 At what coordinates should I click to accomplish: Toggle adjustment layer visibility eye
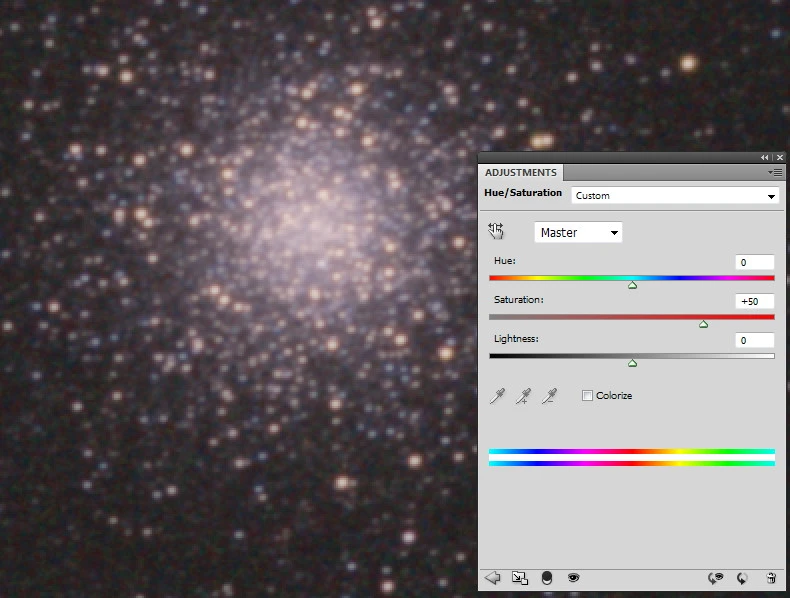click(x=573, y=578)
